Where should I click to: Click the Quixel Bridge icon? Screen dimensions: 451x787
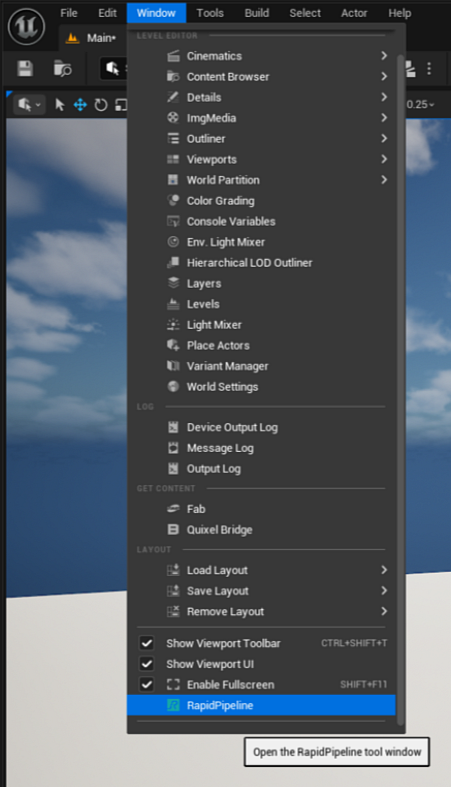coord(173,529)
